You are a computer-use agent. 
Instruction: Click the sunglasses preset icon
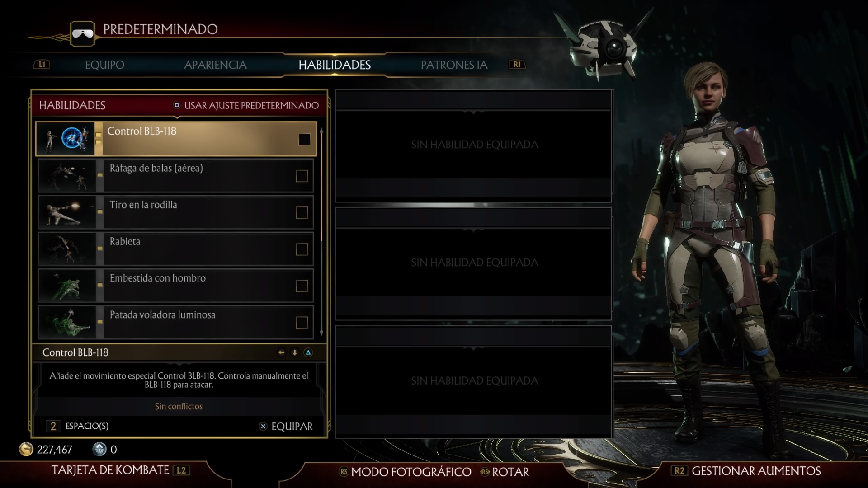pyautogui.click(x=82, y=33)
